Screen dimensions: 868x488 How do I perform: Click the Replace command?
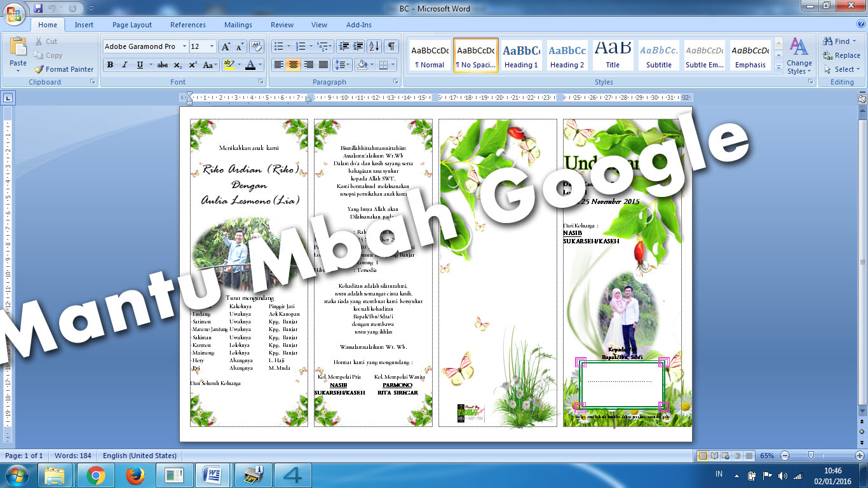coord(841,55)
